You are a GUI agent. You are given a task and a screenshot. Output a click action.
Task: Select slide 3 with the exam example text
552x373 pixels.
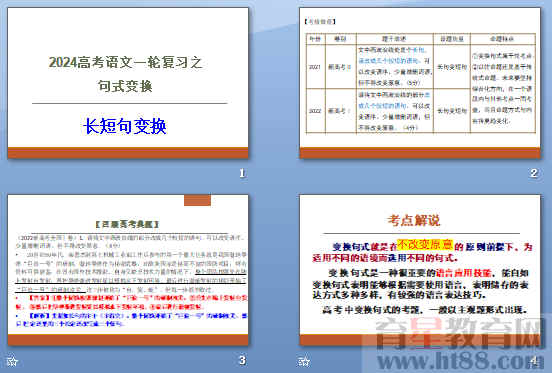128,270
